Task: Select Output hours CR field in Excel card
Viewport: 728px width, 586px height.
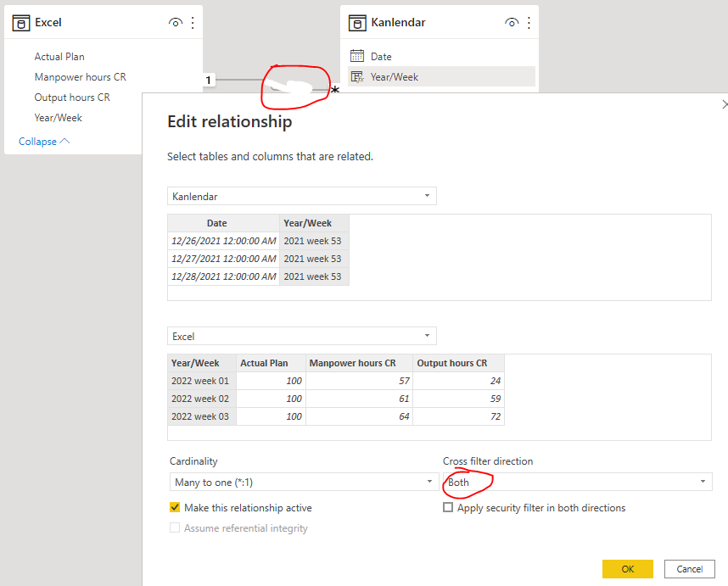Action: point(72,98)
